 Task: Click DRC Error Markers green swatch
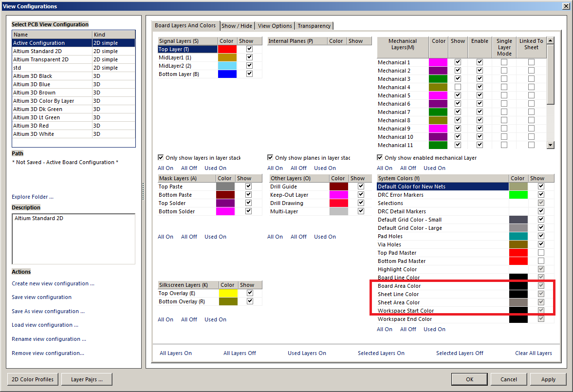click(518, 195)
